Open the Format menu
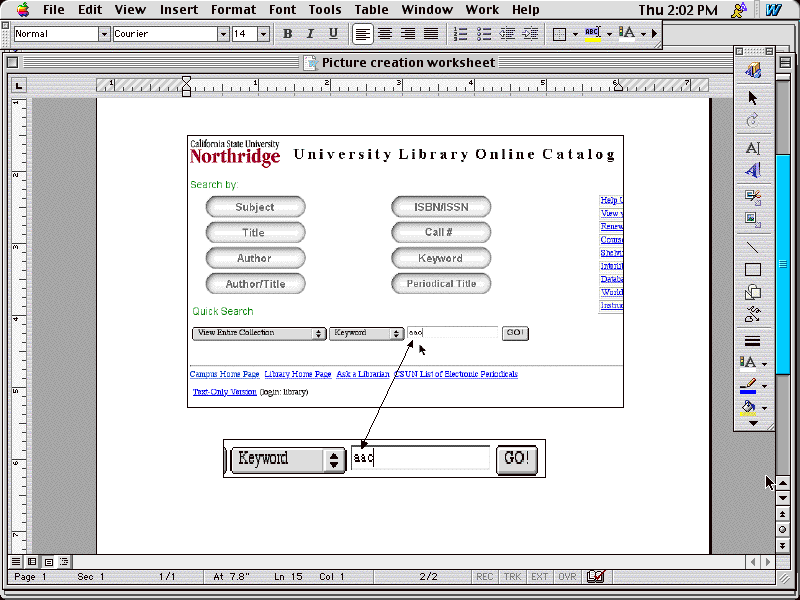The width and height of the screenshot is (800, 600). pyautogui.click(x=233, y=10)
